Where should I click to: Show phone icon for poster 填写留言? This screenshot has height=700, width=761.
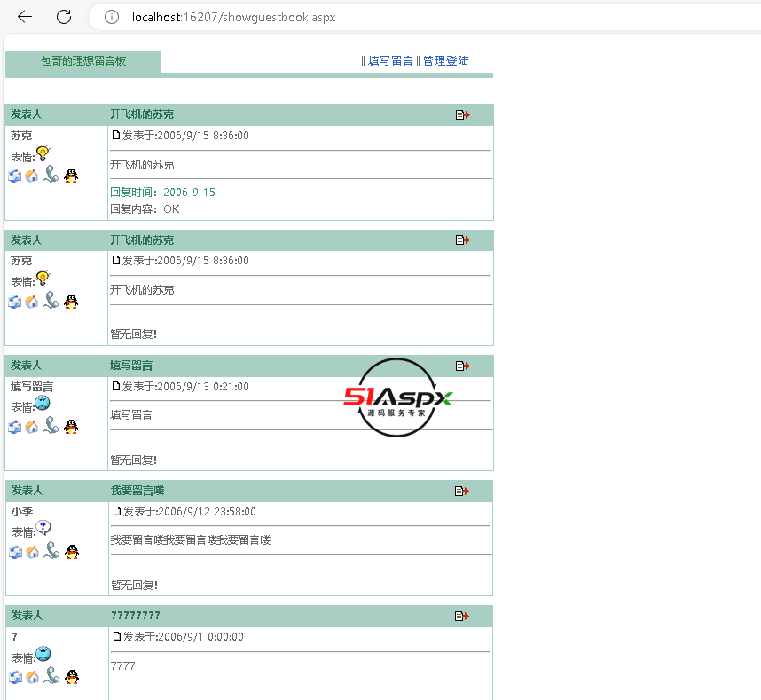51,426
